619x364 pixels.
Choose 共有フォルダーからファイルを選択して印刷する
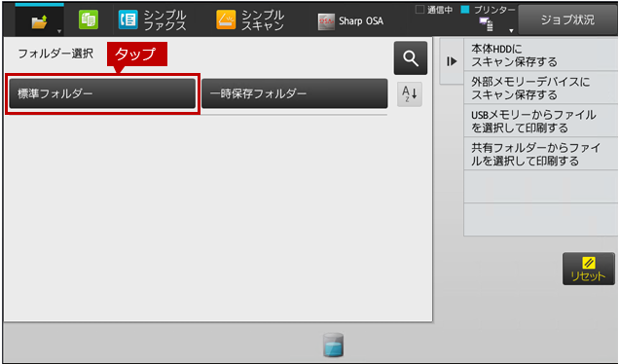tap(541, 154)
